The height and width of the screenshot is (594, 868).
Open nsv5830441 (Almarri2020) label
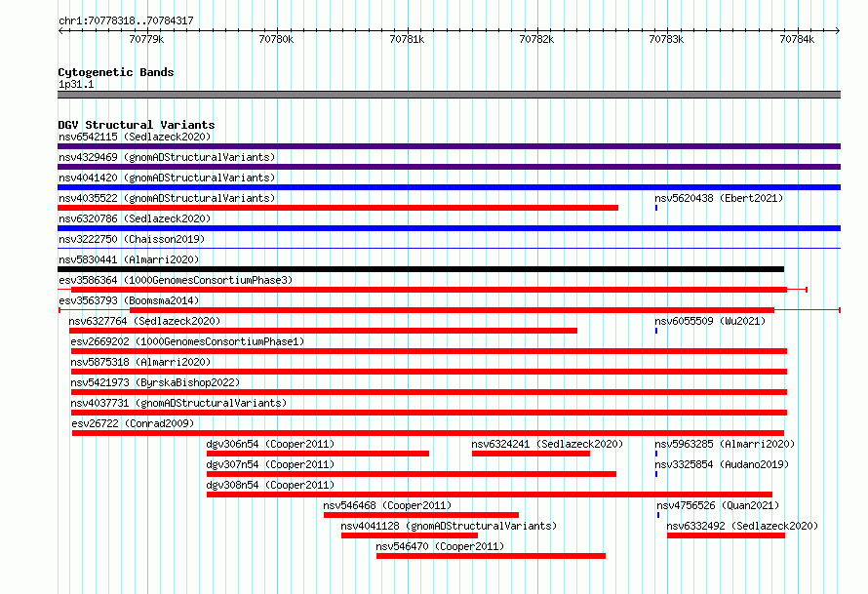(x=129, y=259)
